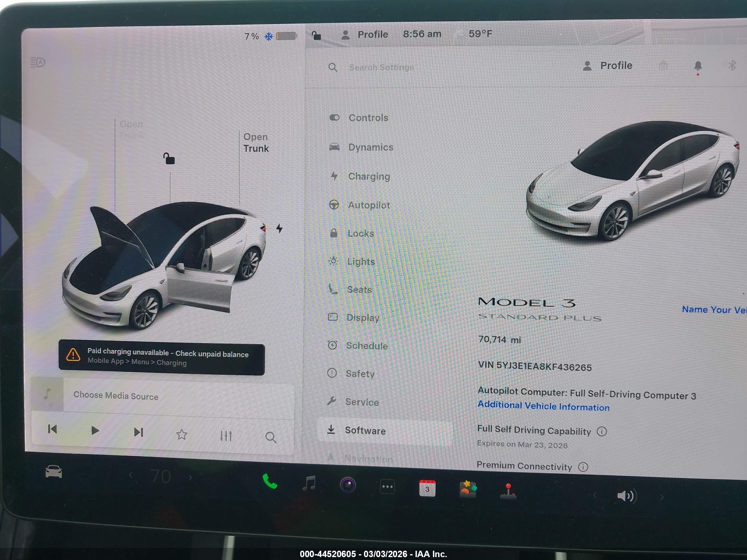Tap the 8:56 am clock

422,34
